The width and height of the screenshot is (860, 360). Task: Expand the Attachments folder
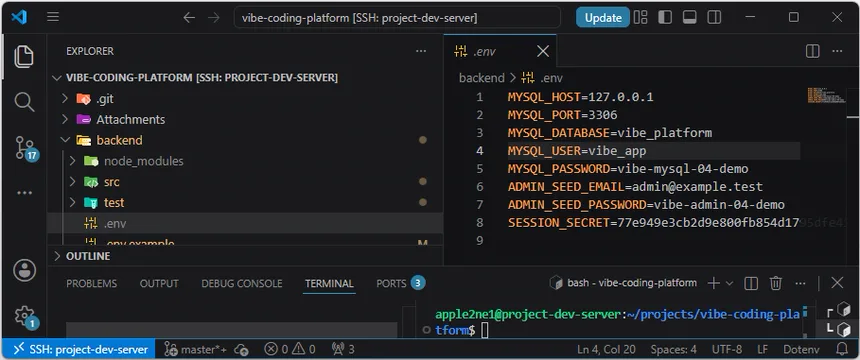click(x=246, y=120)
